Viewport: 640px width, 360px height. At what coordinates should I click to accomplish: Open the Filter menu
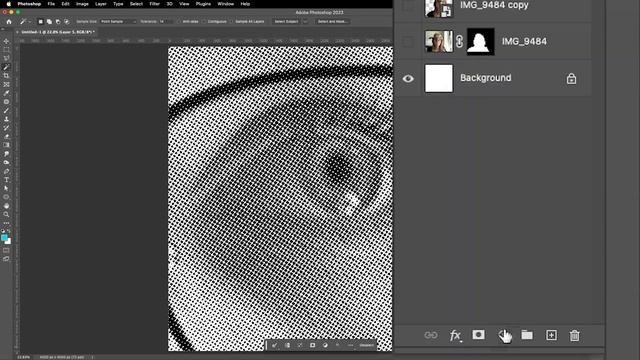154,4
